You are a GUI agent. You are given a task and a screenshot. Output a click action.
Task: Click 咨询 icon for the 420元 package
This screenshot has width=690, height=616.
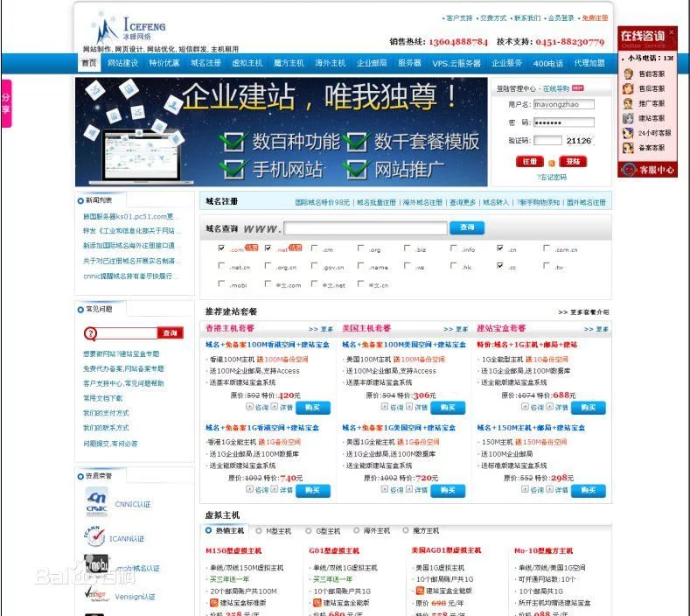point(249,407)
